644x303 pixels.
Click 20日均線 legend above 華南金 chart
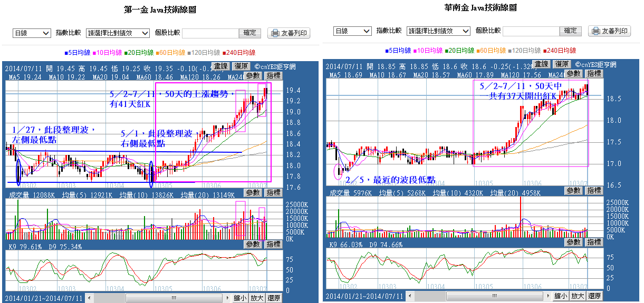click(460, 51)
